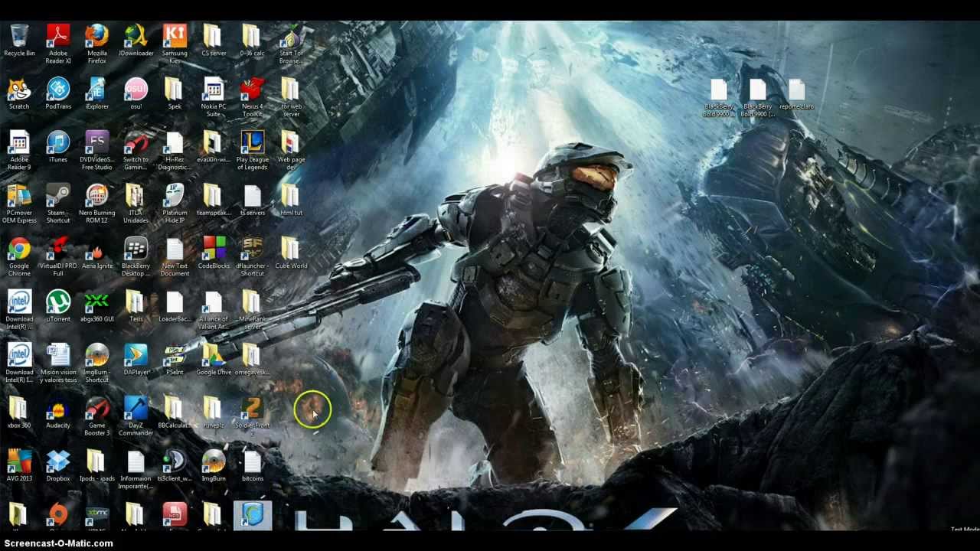Open the AVG 2013 shortcut

(19, 467)
